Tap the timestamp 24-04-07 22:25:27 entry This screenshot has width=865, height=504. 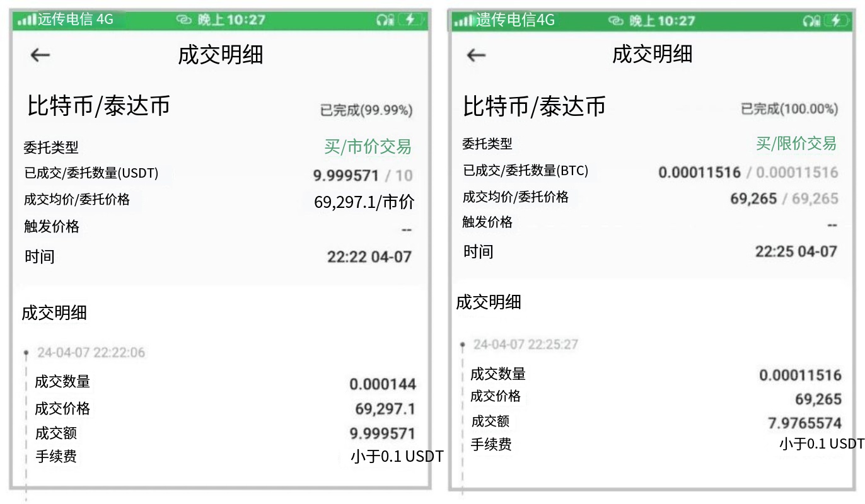pyautogui.click(x=527, y=344)
